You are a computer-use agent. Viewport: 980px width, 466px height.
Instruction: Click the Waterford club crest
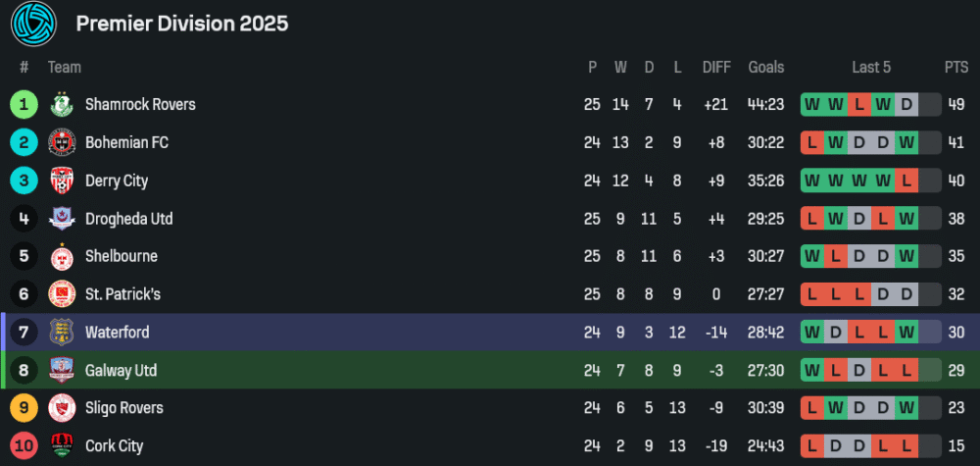click(x=62, y=333)
